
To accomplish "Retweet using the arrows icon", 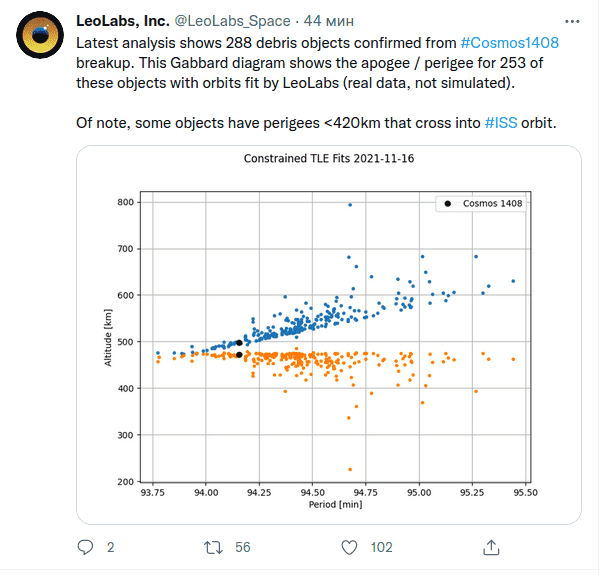I will coord(213,547).
